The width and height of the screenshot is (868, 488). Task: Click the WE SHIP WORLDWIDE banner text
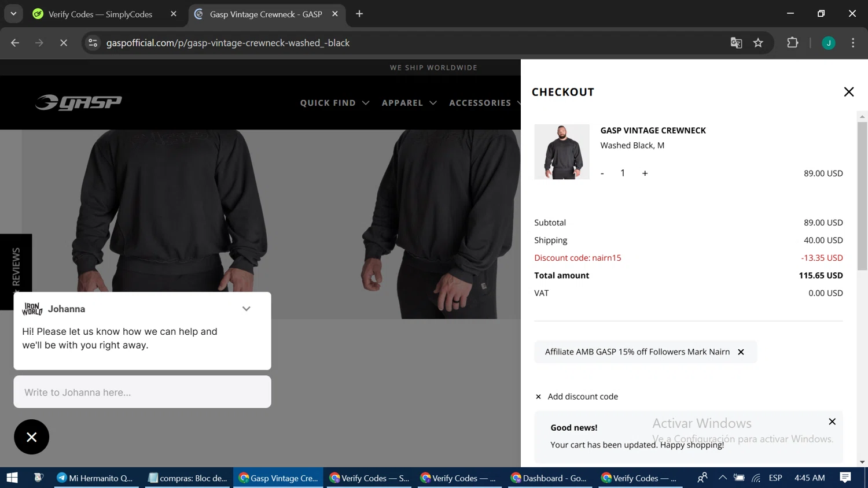433,68
